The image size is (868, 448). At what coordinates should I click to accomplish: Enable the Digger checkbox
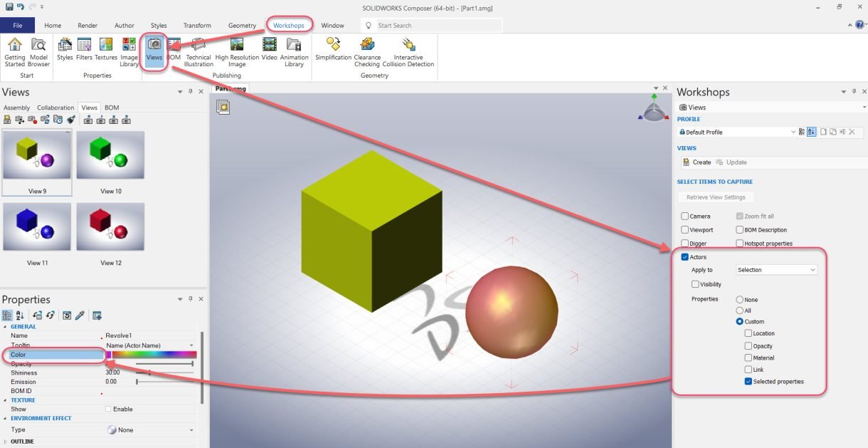tap(684, 244)
